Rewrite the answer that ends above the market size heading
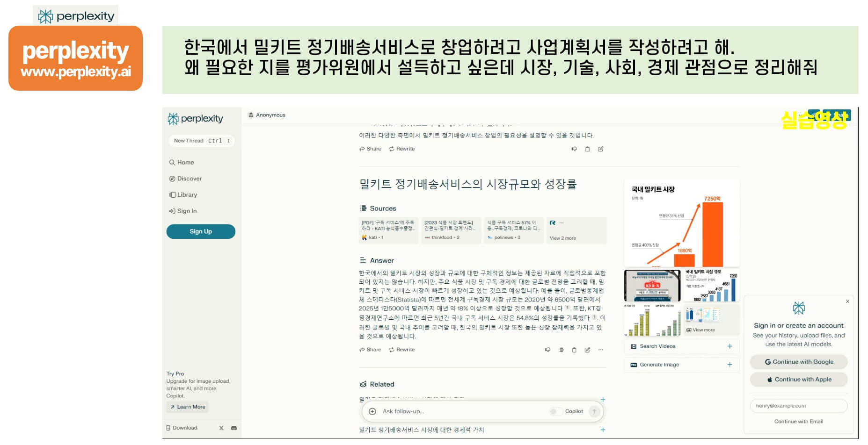 coord(402,149)
